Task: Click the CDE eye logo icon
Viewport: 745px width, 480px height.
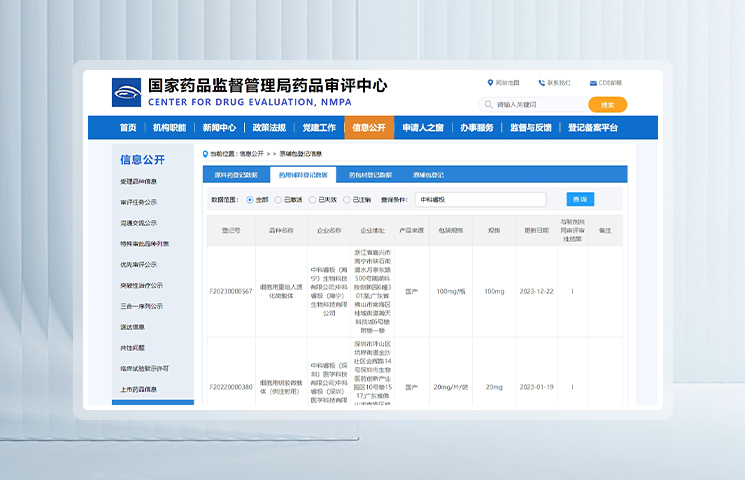Action: (127, 92)
